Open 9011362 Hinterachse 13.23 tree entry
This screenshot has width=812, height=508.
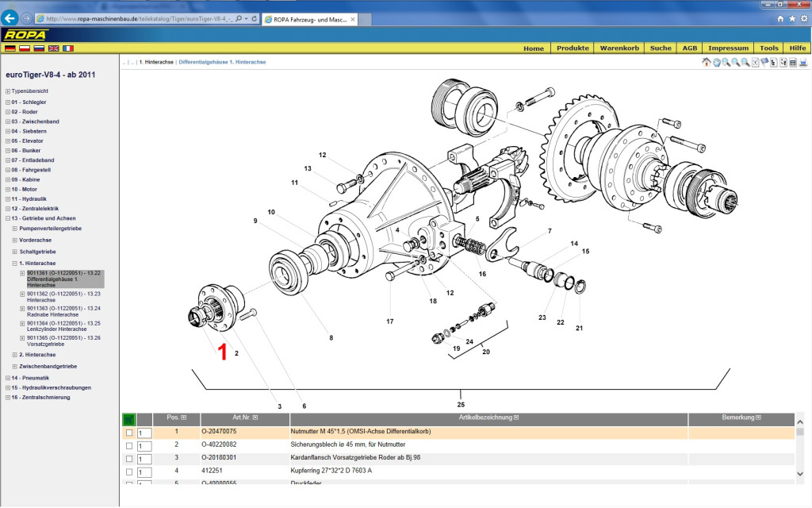coord(63,297)
